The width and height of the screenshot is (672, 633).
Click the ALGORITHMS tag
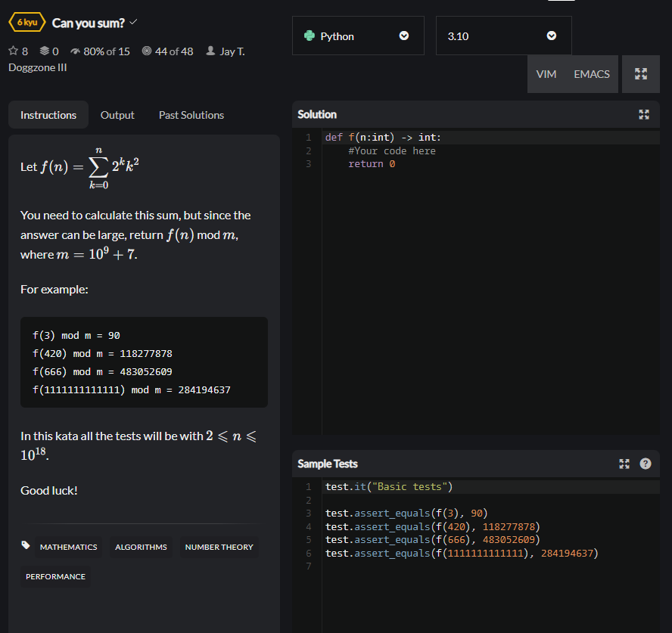141,547
